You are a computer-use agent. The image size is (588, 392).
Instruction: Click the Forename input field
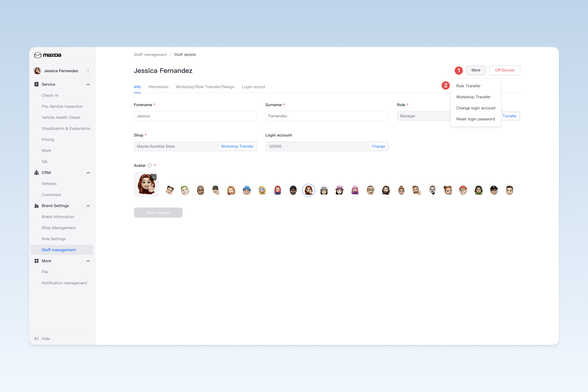195,116
